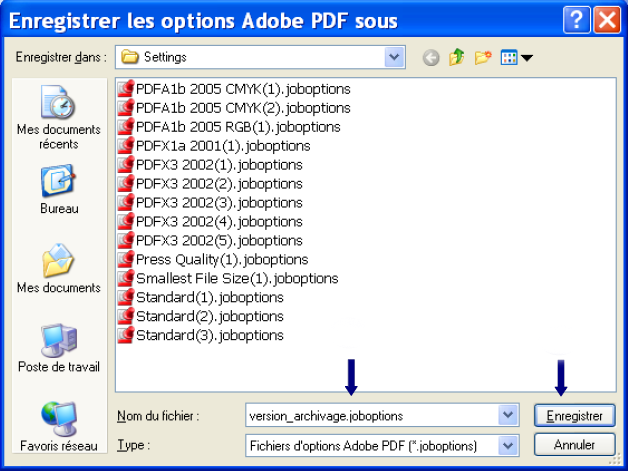The width and height of the screenshot is (628, 472).
Task: Select file name PDFX3 2002(5).joboptions
Action: (219, 240)
